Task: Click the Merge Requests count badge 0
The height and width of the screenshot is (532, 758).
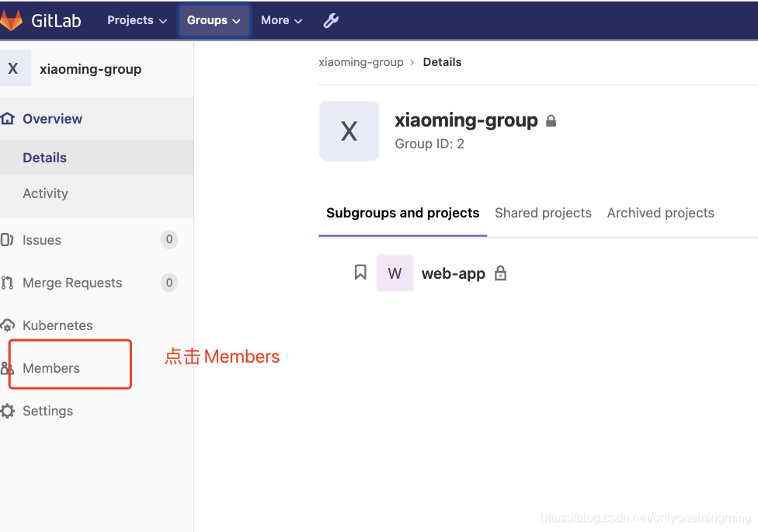Action: 169,283
